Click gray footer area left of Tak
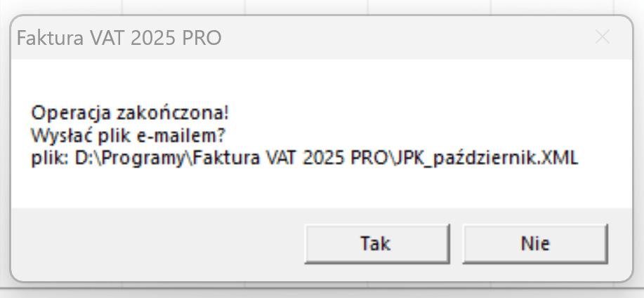This screenshot has width=644, height=298. pyautogui.click(x=156, y=244)
